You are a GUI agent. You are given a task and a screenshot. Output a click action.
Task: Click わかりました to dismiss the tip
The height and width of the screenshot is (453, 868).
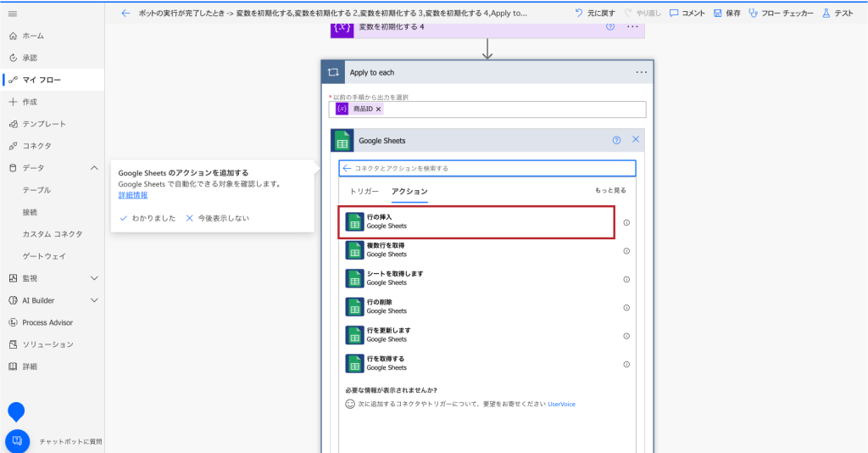click(x=147, y=218)
